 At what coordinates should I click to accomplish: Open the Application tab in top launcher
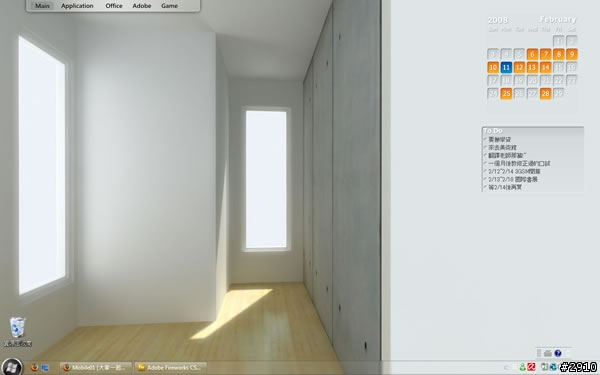[77, 6]
